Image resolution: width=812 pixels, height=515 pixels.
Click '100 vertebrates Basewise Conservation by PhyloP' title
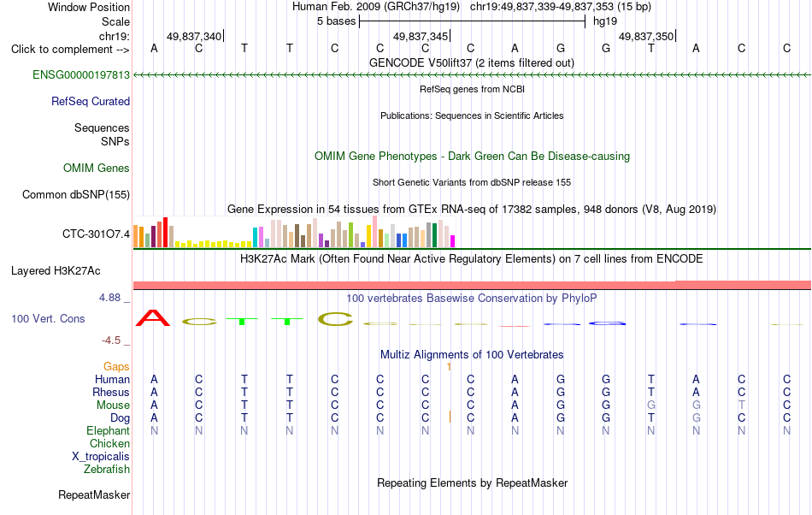pos(472,299)
